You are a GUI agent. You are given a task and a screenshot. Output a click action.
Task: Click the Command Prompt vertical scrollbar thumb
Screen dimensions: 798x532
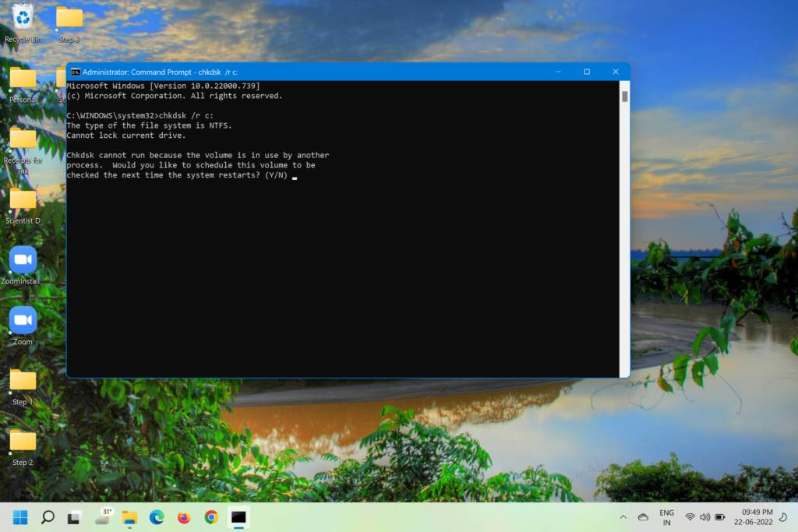(x=625, y=97)
